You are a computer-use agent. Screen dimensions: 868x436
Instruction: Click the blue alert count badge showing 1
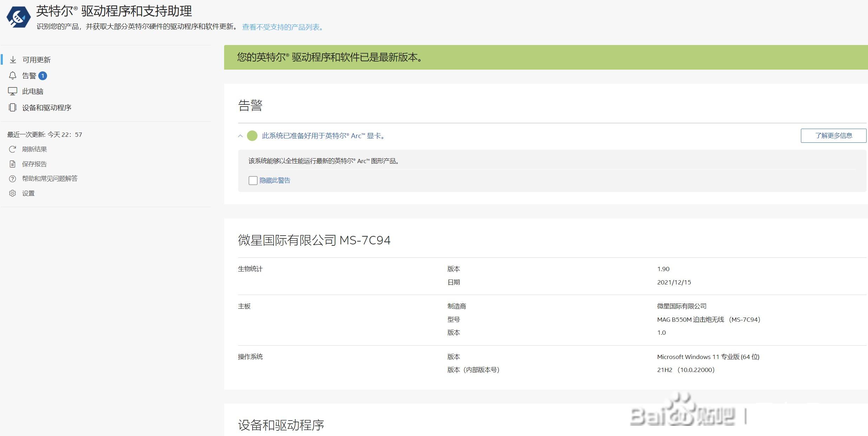(43, 76)
